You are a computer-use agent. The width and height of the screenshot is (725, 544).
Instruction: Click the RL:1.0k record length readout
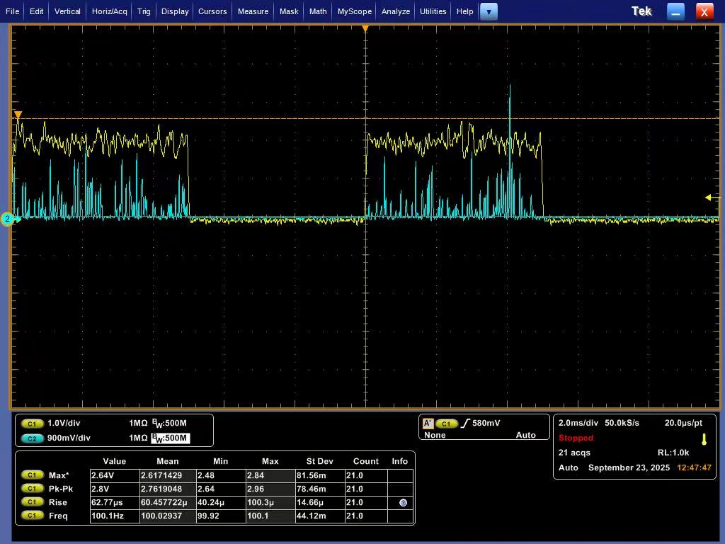[x=673, y=452]
